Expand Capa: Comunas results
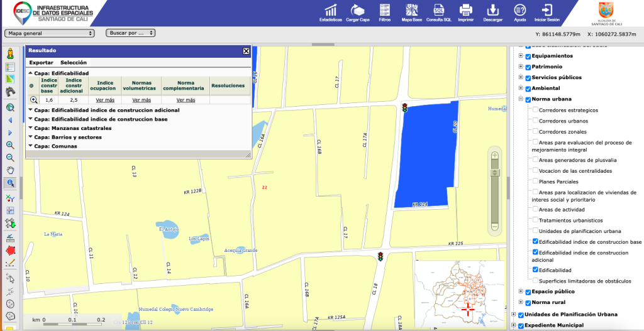This screenshot has height=331, width=644. click(x=31, y=146)
